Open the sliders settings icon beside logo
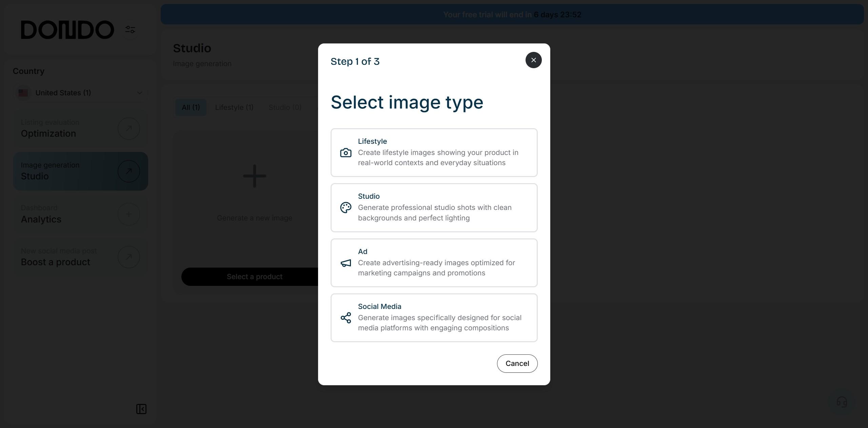The width and height of the screenshot is (868, 428). point(130,30)
